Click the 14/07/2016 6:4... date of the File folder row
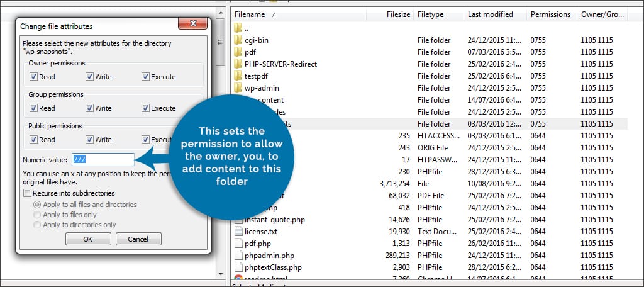The width and height of the screenshot is (644, 287). click(x=496, y=99)
